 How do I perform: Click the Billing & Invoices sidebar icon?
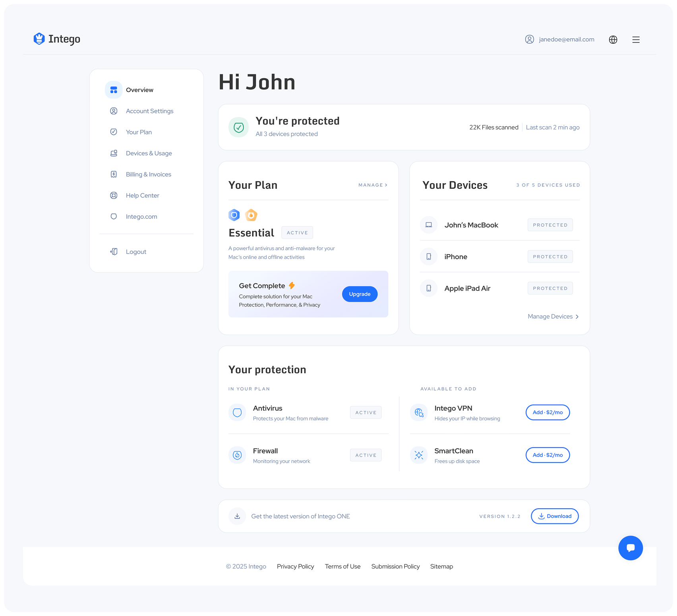(114, 174)
